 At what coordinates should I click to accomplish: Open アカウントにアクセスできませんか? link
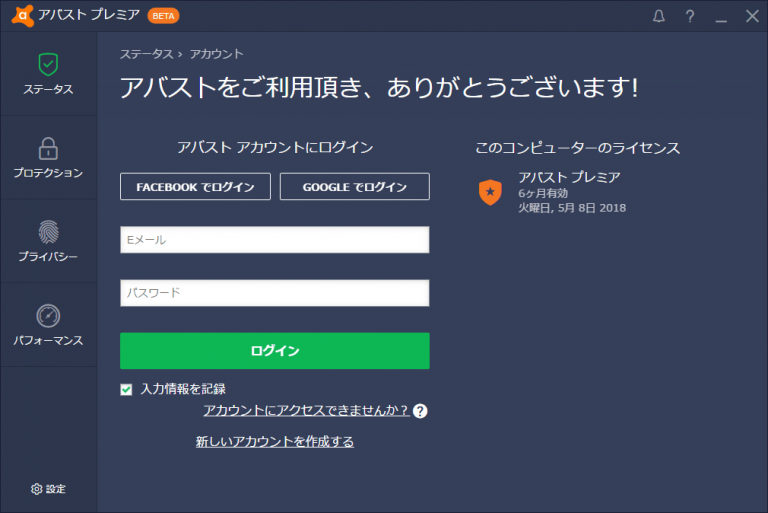(306, 410)
